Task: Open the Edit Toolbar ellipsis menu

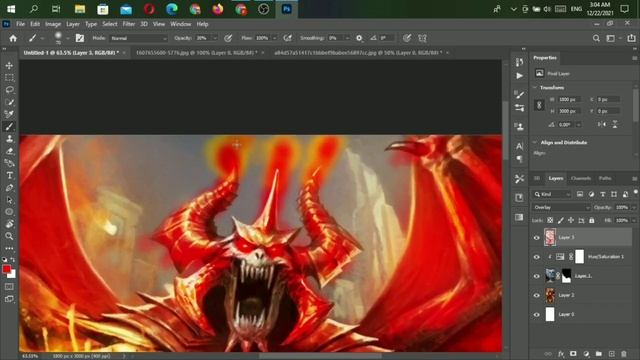Action: (9, 248)
